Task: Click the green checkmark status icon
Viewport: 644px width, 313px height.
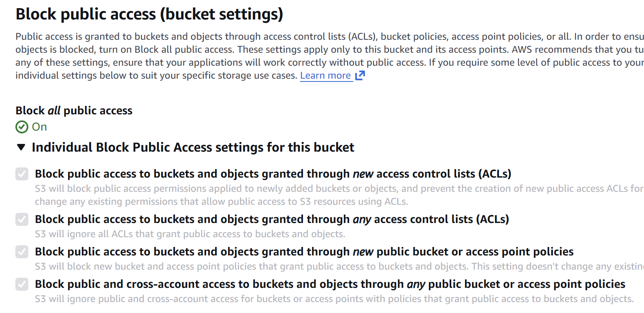Action: 22,127
